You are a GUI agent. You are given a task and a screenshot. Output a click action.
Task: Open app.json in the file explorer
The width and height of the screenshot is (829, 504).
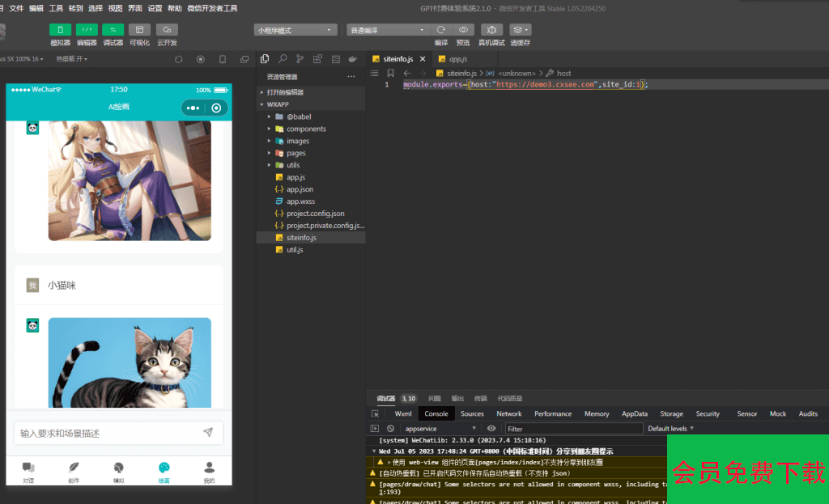coord(300,189)
